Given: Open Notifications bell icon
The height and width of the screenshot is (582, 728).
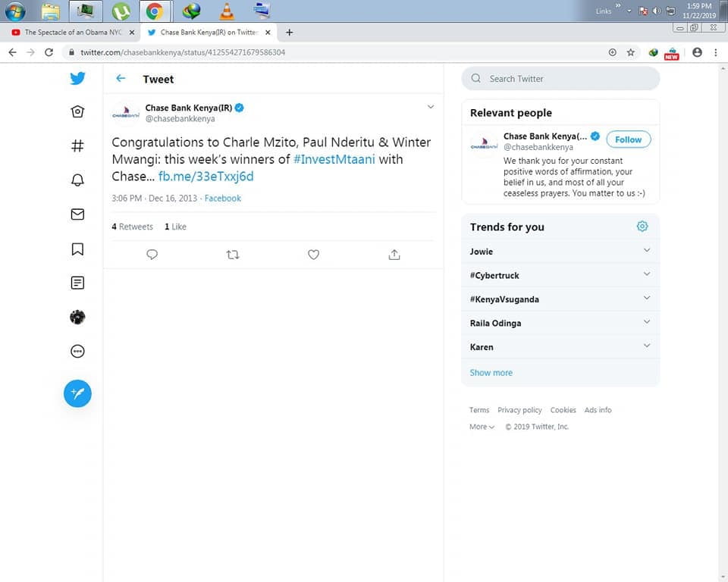Looking at the screenshot, I should tap(77, 180).
